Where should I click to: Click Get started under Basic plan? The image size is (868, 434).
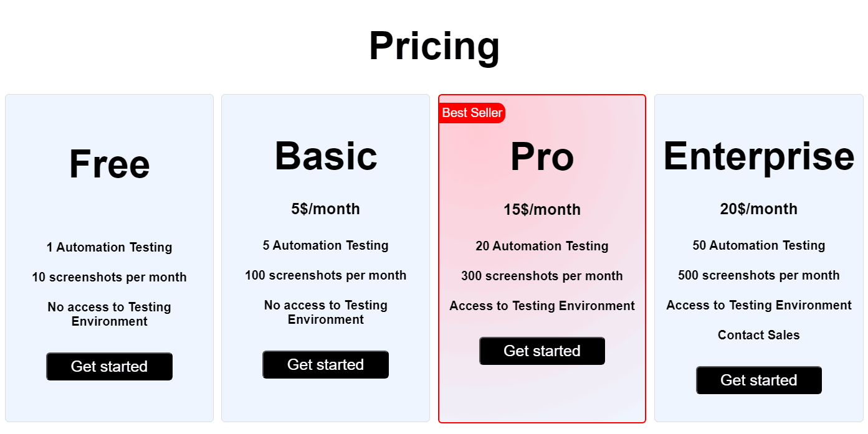click(x=325, y=364)
